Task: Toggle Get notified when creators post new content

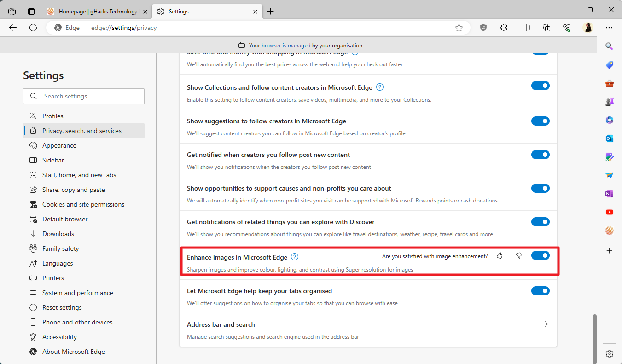Action: [x=541, y=155]
